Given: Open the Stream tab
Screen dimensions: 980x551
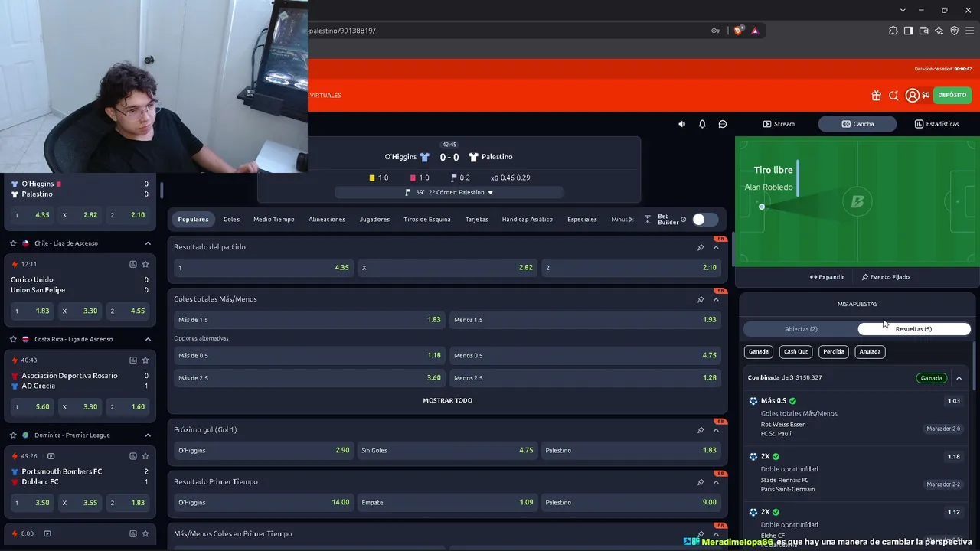Looking at the screenshot, I should [x=779, y=124].
